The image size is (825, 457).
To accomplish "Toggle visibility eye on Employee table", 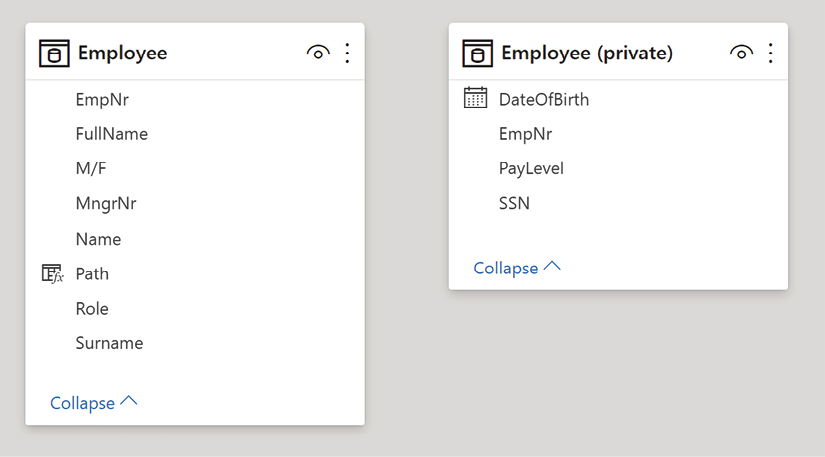I will (x=318, y=53).
